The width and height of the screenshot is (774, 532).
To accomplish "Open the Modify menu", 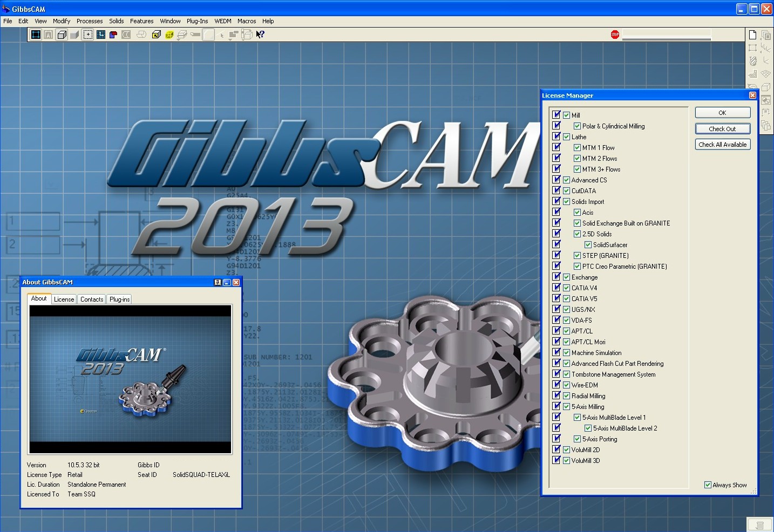I will coord(62,21).
